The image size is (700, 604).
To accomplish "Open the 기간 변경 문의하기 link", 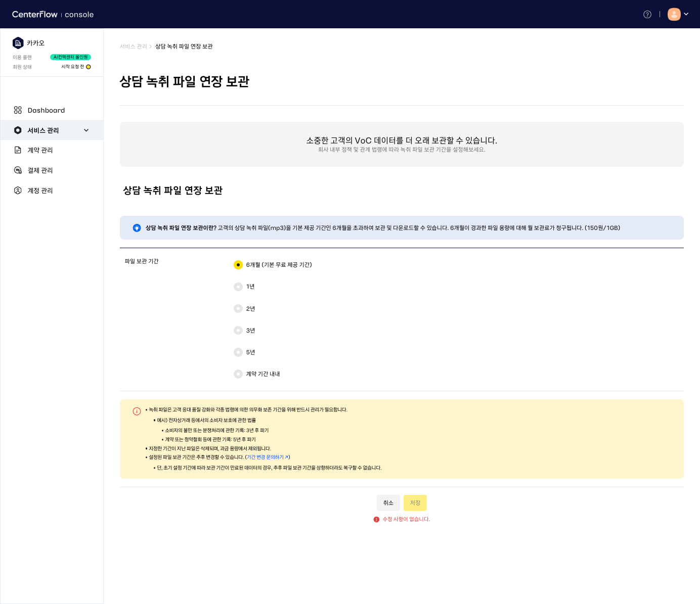I will coord(267,457).
